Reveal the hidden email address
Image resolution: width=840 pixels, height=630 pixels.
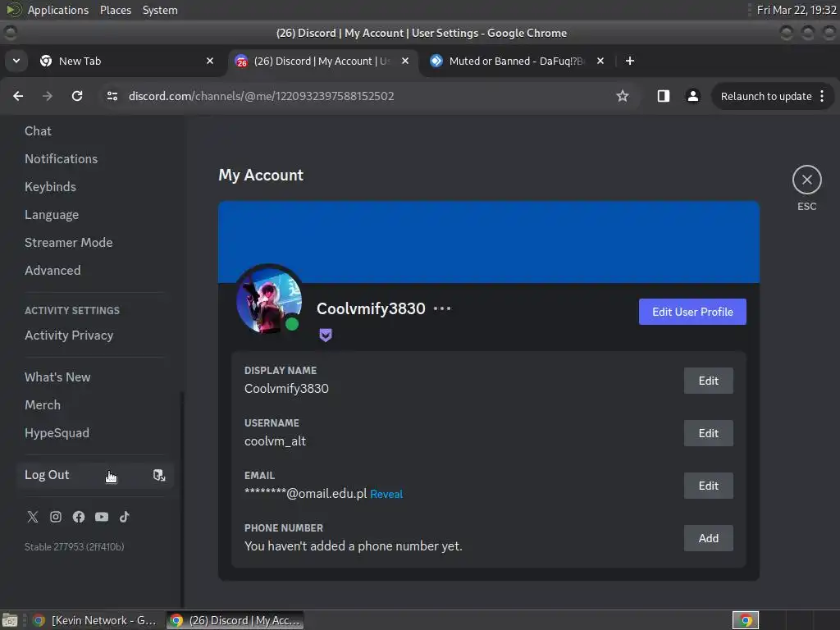pos(386,494)
